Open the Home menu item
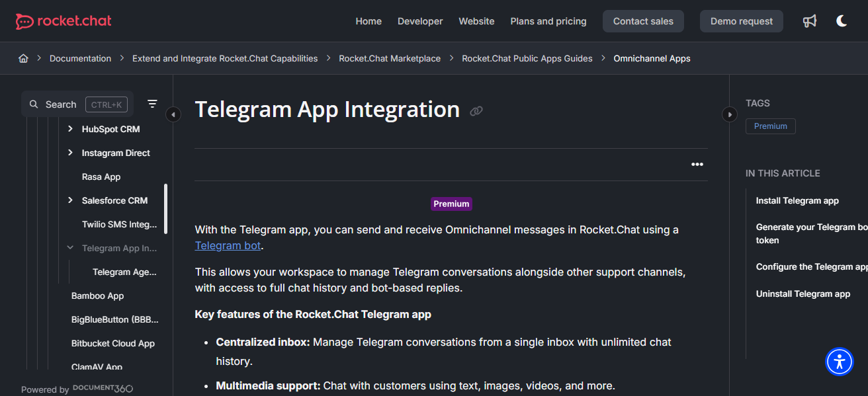The height and width of the screenshot is (396, 868). coord(369,21)
